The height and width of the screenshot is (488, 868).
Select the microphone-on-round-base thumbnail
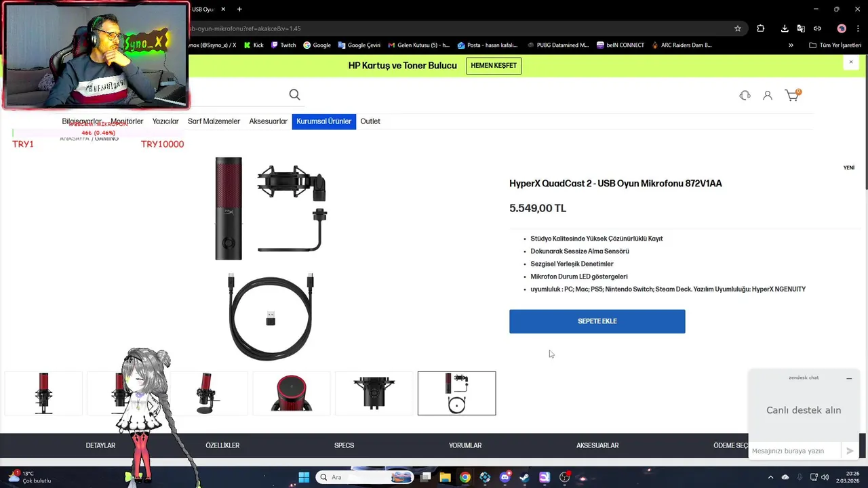(x=208, y=393)
